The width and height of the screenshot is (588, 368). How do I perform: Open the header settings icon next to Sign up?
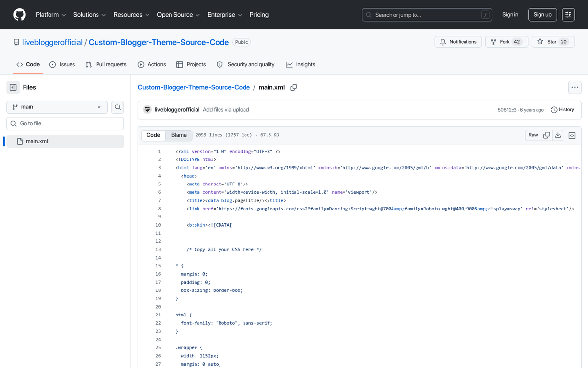click(568, 15)
